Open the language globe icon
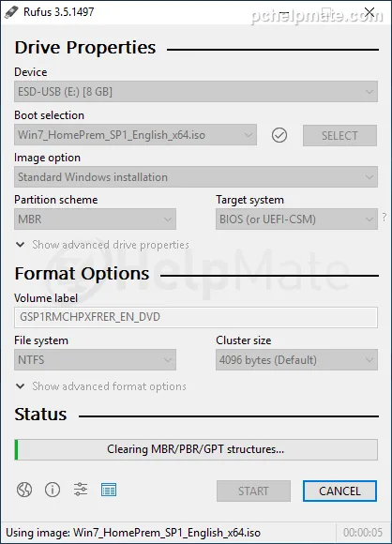This screenshot has height=544, width=392. [24, 490]
